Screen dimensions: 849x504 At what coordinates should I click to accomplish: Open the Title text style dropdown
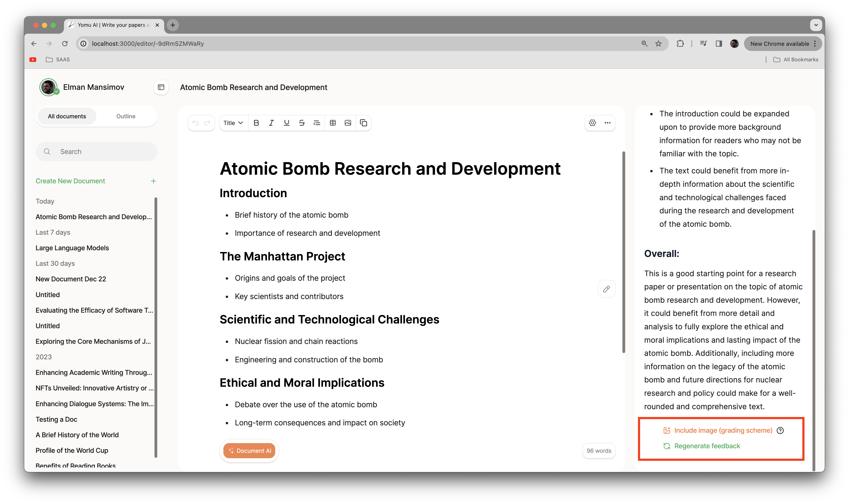pyautogui.click(x=233, y=123)
